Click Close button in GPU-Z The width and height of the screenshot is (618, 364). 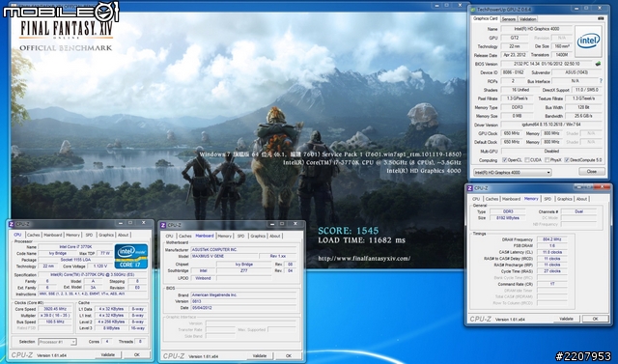592,171
